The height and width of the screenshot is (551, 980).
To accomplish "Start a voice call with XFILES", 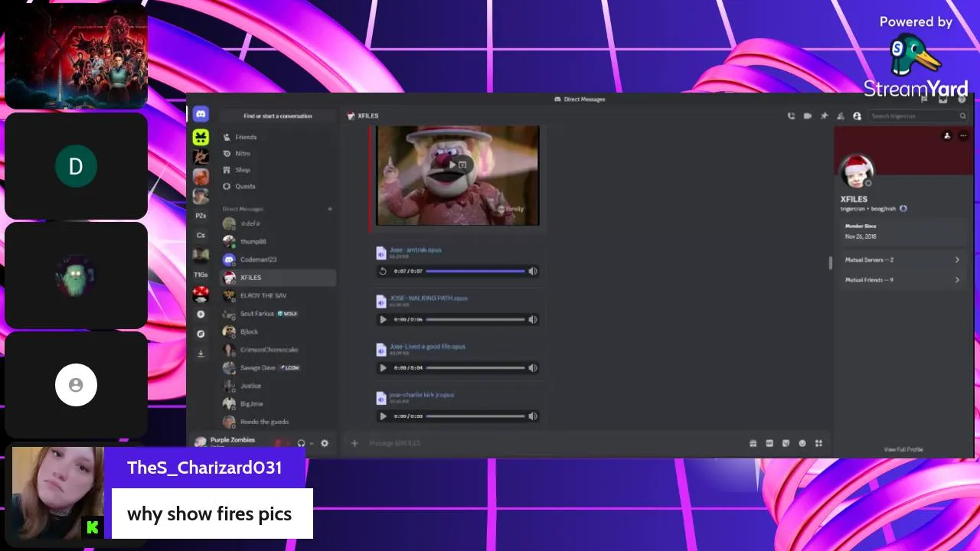I will click(x=791, y=116).
